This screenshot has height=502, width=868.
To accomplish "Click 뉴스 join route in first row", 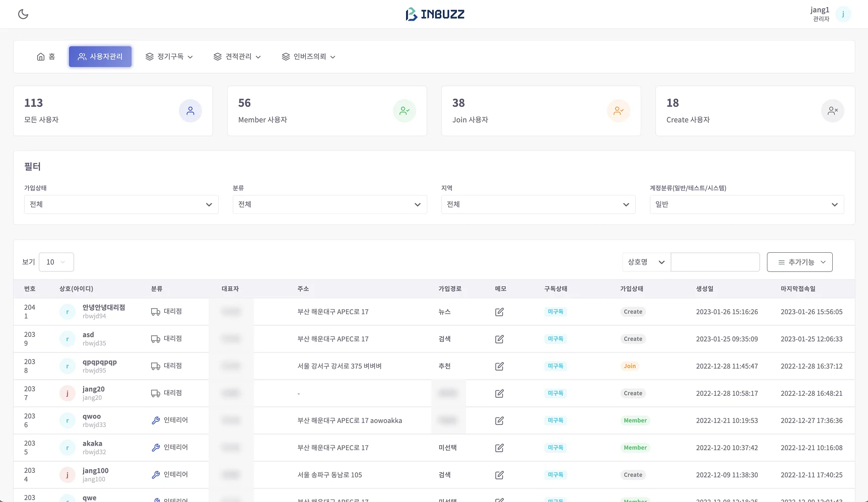I will click(444, 312).
